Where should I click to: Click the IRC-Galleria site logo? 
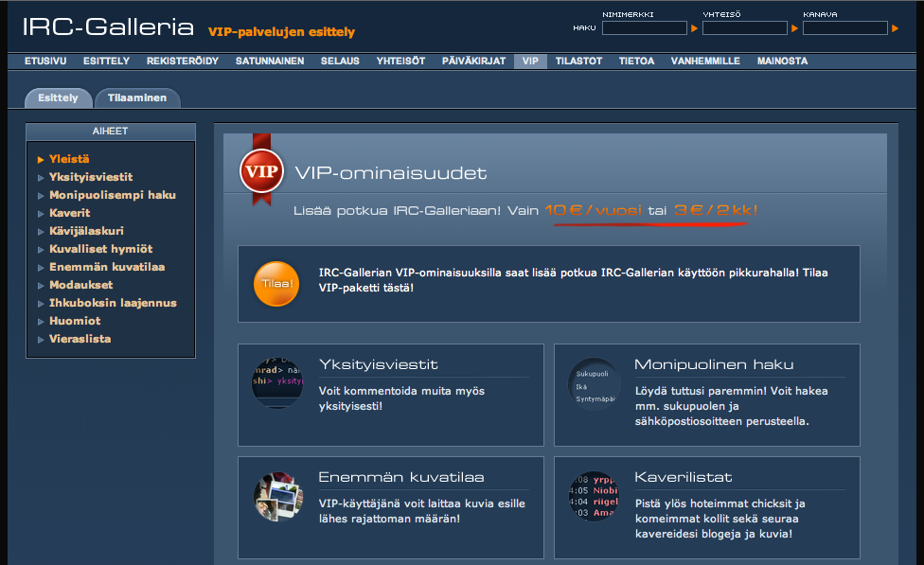(108, 27)
